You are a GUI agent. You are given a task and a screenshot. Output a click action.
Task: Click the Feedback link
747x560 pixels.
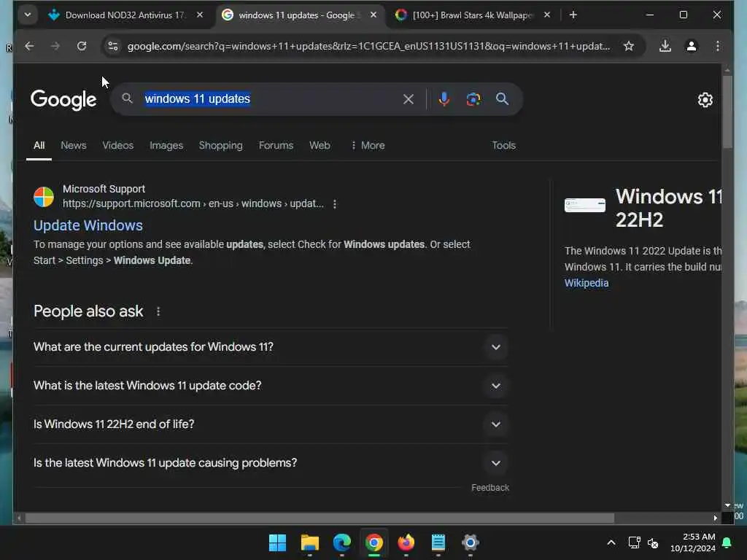pos(490,488)
